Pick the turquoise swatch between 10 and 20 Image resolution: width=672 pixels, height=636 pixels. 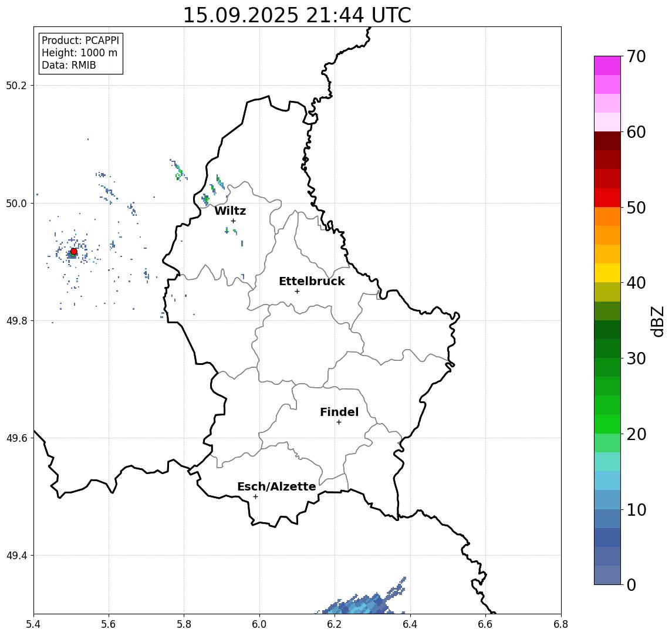[x=607, y=462]
